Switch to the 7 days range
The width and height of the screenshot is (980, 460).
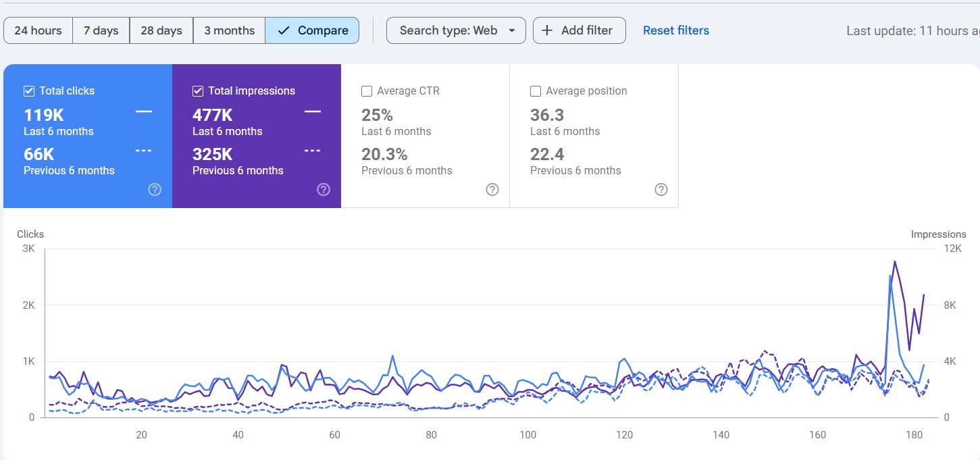click(101, 30)
